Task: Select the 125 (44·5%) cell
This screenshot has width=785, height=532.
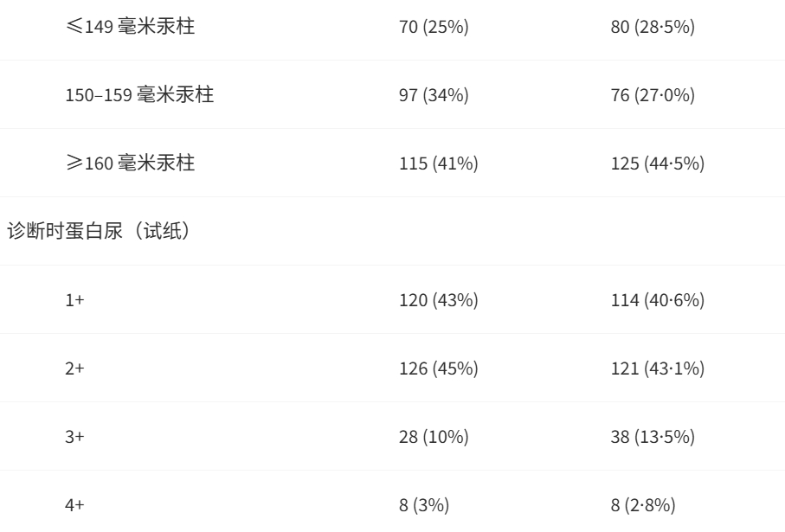Action: point(657,163)
